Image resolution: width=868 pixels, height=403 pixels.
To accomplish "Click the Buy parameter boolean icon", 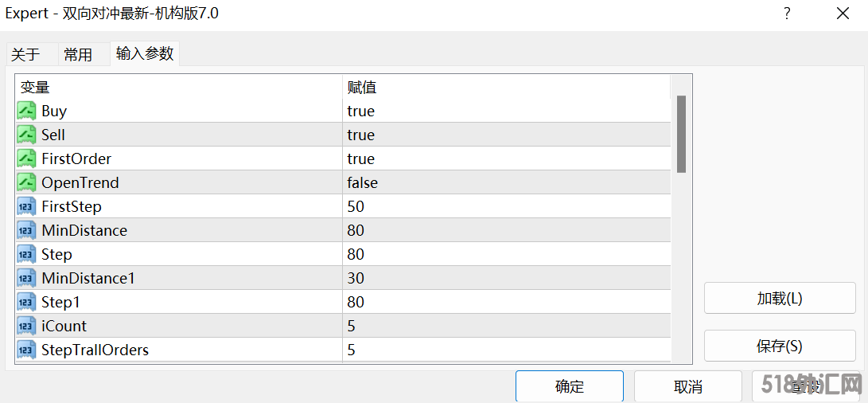I will 26,111.
